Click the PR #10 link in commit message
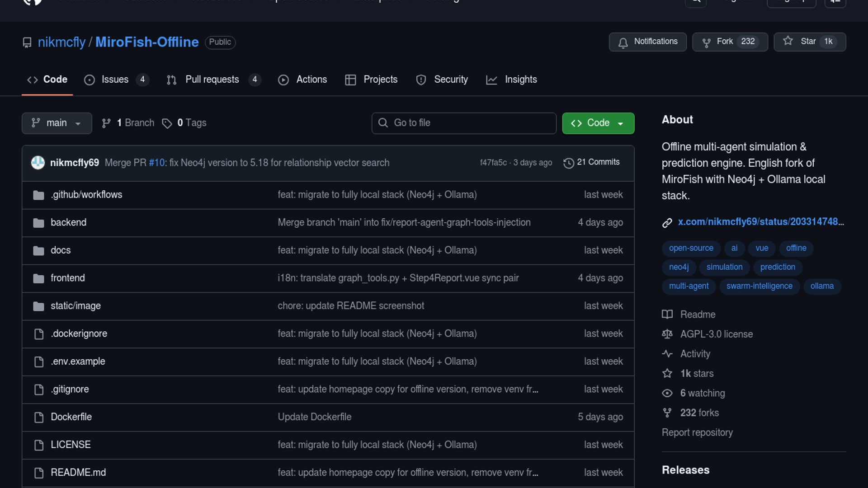868x488 pixels. click(157, 163)
